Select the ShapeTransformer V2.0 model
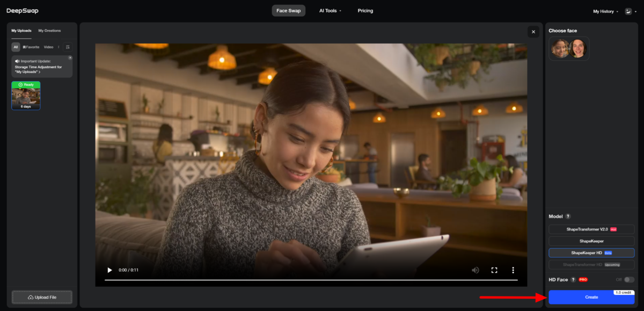644x311 pixels. click(x=591, y=229)
